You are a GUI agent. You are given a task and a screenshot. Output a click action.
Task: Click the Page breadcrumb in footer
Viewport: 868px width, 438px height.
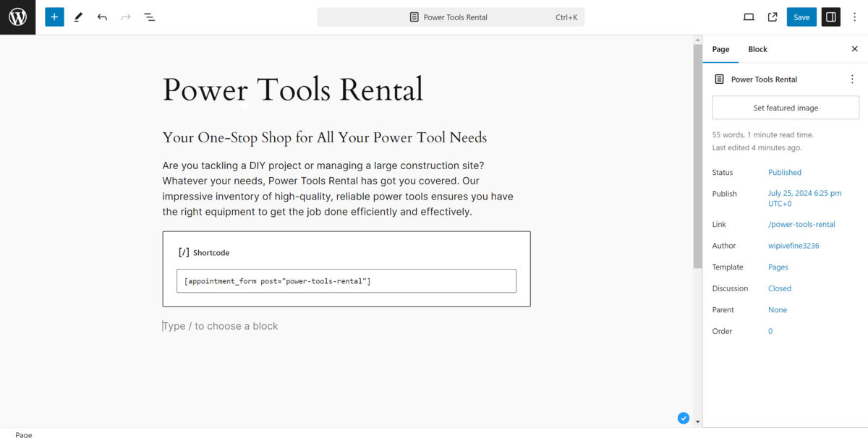[x=24, y=434]
